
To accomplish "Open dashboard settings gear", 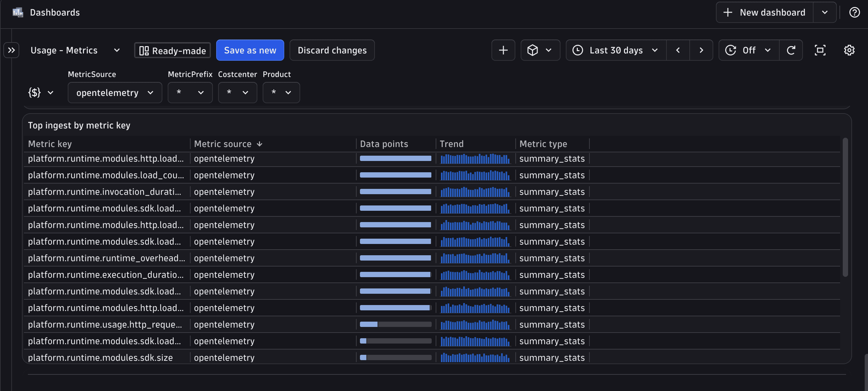I will 849,50.
